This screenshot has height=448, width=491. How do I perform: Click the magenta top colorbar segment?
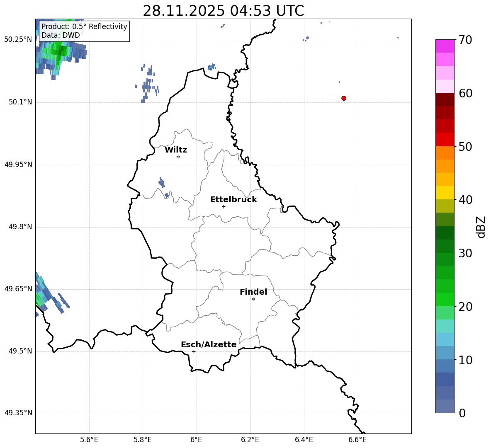[445, 46]
